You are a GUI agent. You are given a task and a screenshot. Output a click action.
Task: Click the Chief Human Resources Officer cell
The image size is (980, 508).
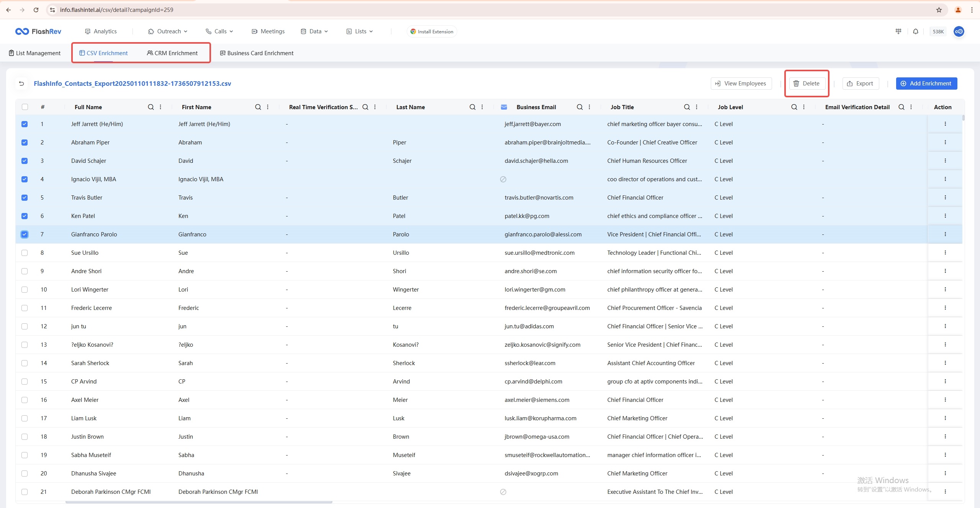tap(647, 161)
